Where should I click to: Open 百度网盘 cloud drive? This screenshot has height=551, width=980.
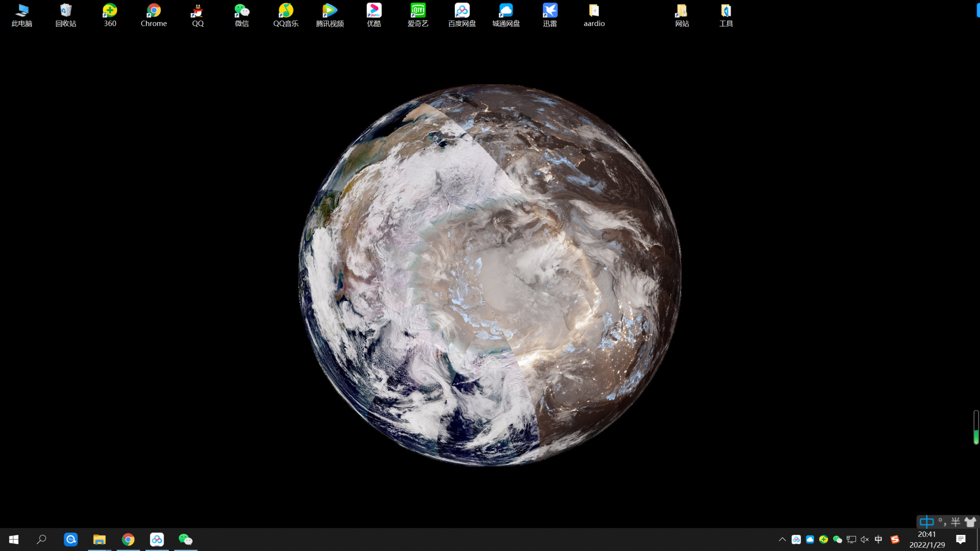461,11
